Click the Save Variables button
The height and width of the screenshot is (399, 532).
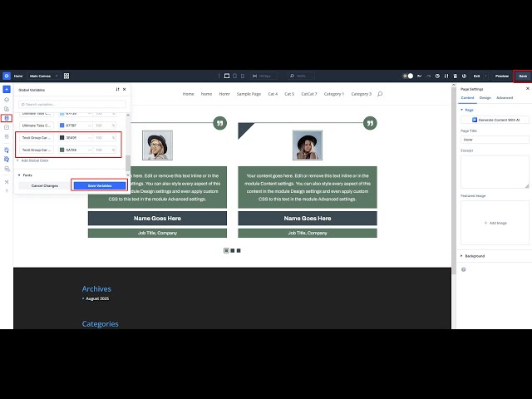100,186
